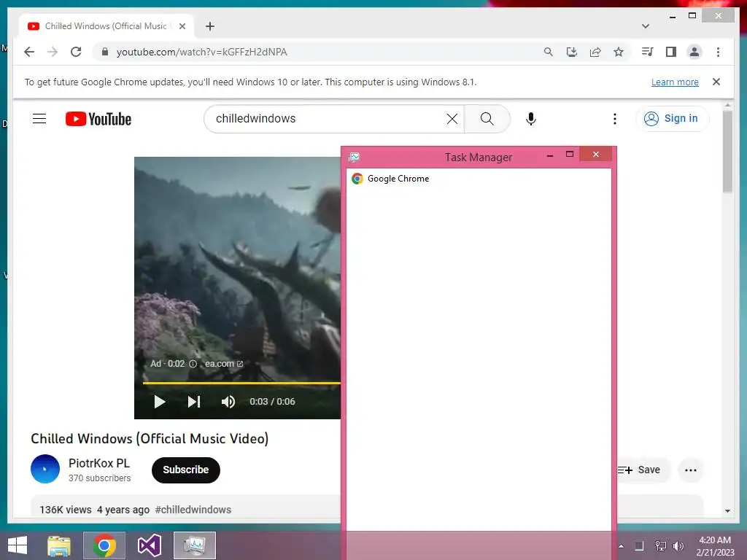
Task: Toggle the Chrome side panel
Action: 671,52
